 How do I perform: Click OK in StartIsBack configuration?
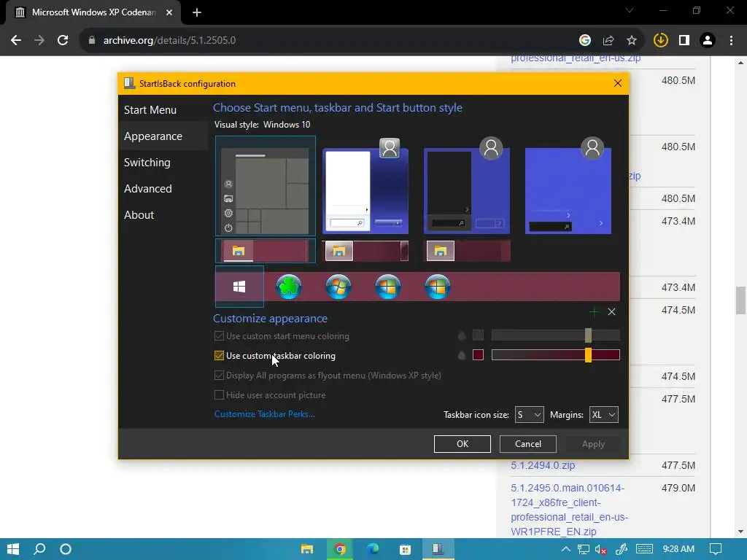coord(462,444)
